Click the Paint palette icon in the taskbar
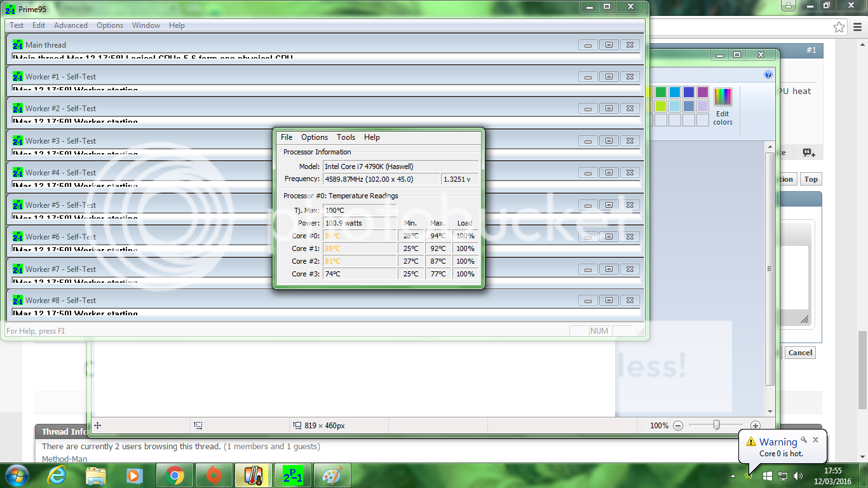 tap(332, 475)
